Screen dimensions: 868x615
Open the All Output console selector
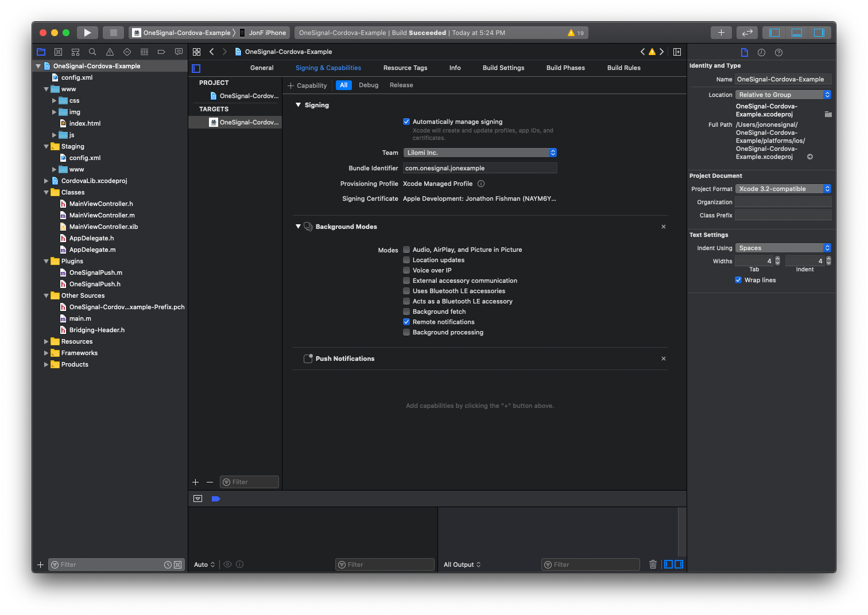[462, 565]
